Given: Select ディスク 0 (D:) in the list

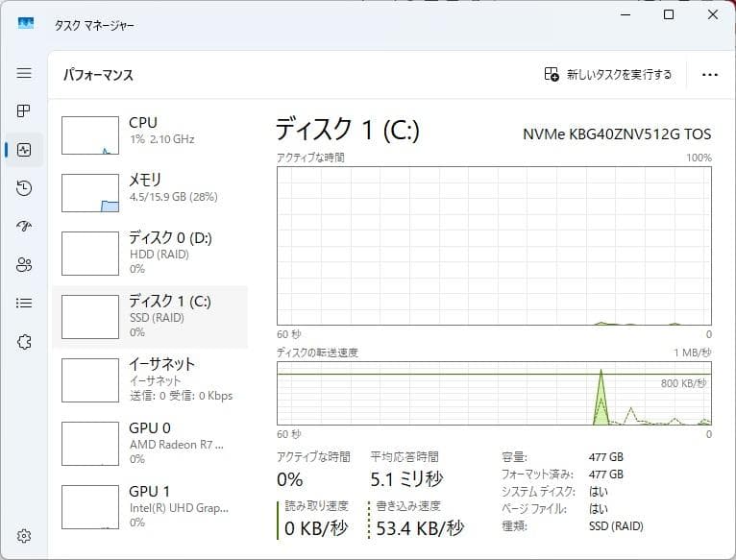Looking at the screenshot, I should [150, 253].
